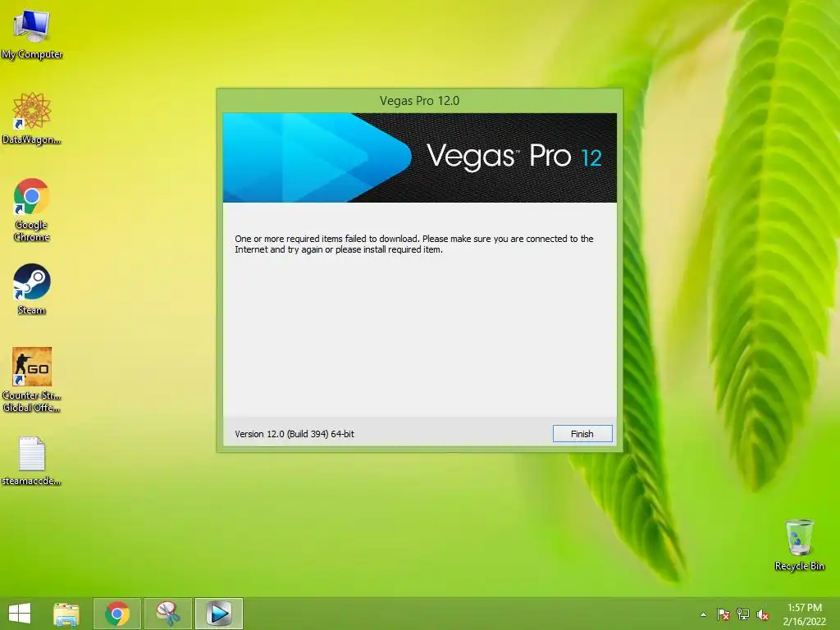Select the steamaccde text file icon

[32, 461]
